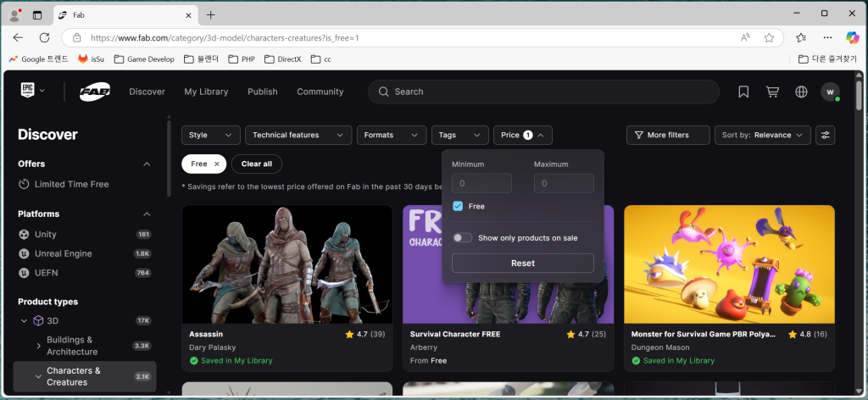Collapse the Platforms section

pyautogui.click(x=147, y=214)
